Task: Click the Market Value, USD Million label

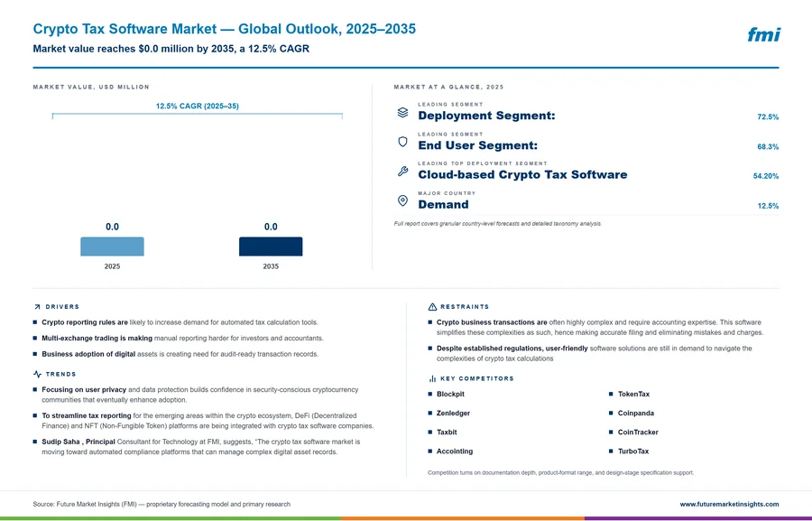Action: pyautogui.click(x=91, y=87)
